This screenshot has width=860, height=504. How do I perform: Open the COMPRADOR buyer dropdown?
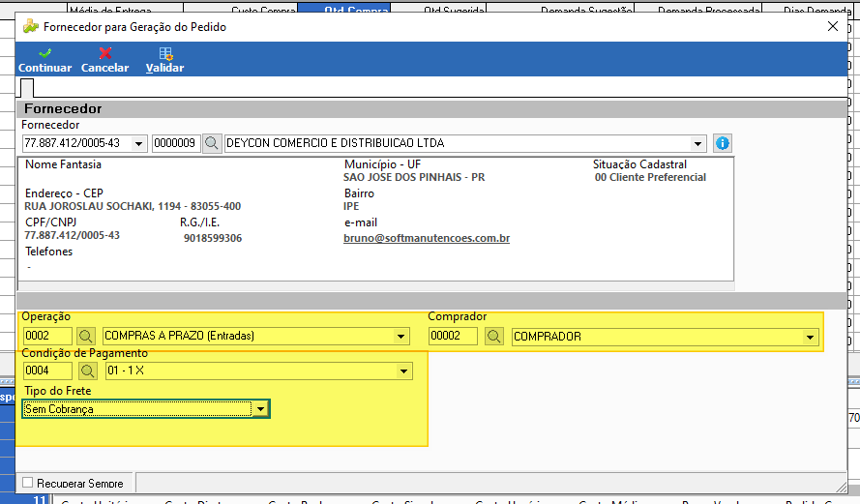click(810, 337)
